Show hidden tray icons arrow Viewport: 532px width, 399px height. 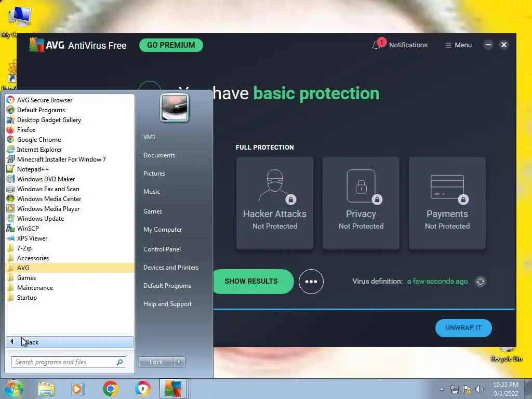point(442,389)
